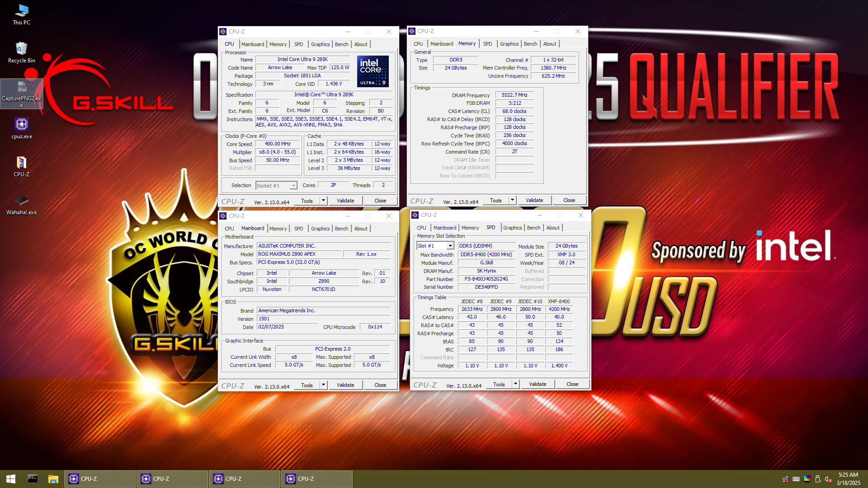The image size is (868, 488).
Task: Click the USB safely remove tray icon
Action: pyautogui.click(x=818, y=479)
